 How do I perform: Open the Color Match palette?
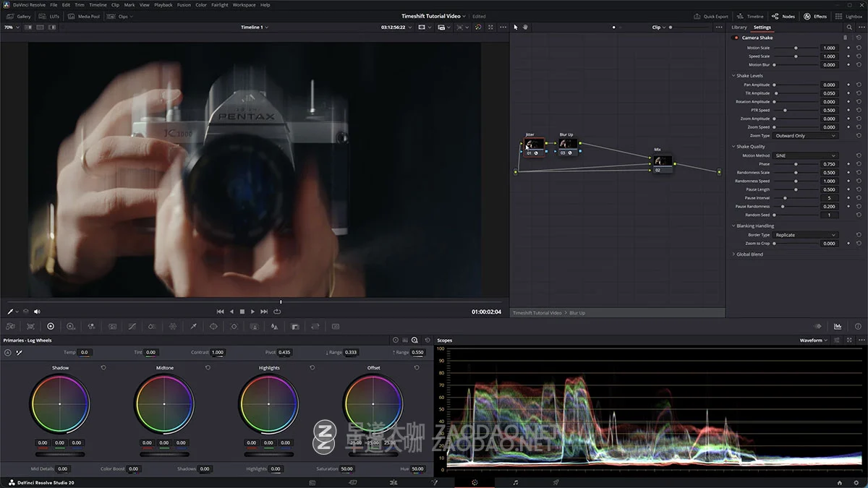point(30,326)
